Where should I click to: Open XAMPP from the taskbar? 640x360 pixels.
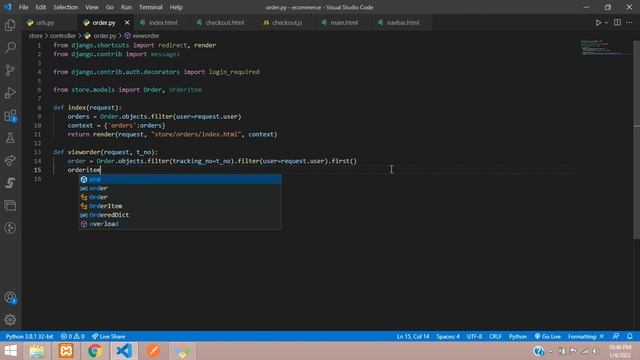[66, 351]
